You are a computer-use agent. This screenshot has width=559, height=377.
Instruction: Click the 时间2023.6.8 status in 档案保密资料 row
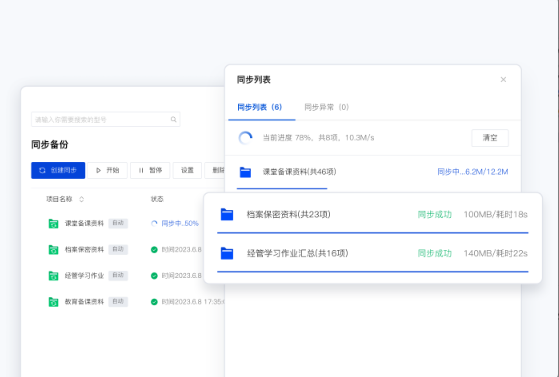(x=181, y=250)
